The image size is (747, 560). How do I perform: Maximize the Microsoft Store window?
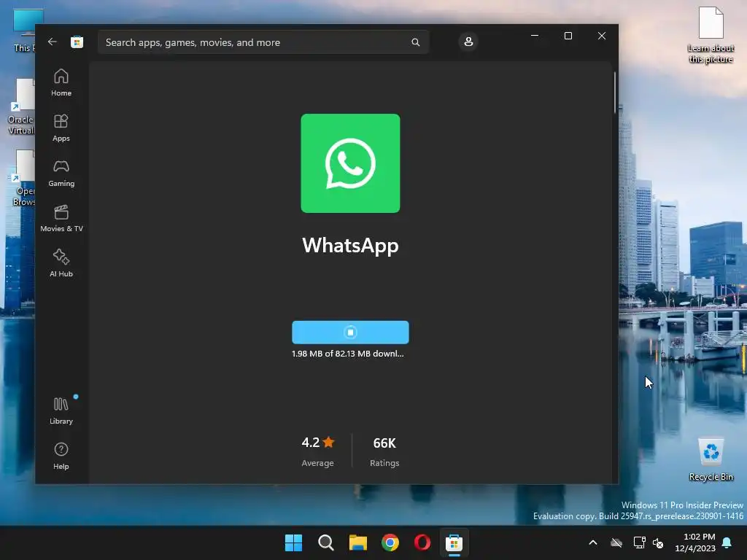click(x=568, y=36)
